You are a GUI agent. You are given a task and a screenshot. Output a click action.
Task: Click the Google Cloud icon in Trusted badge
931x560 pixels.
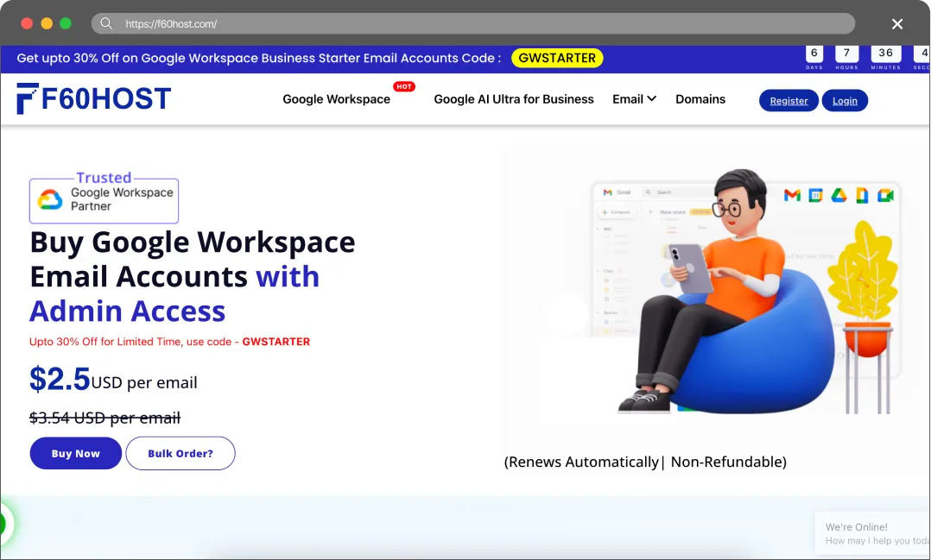(50, 199)
